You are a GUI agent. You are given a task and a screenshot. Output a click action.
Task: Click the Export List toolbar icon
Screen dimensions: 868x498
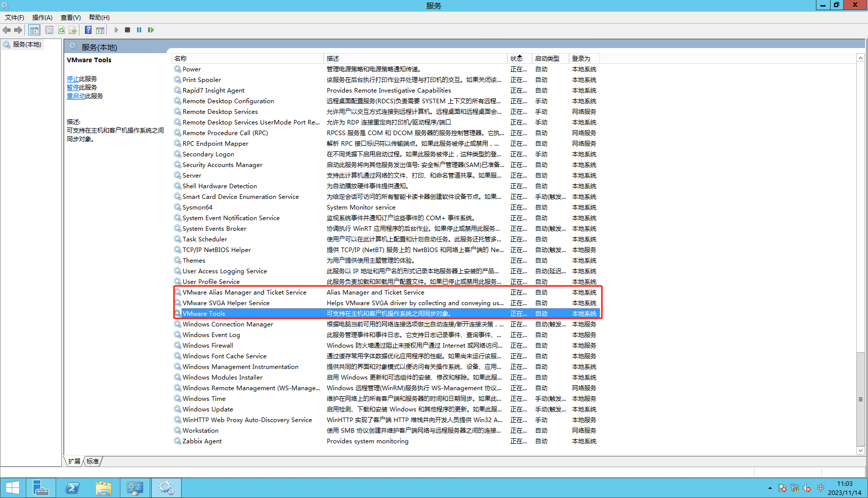coord(73,30)
